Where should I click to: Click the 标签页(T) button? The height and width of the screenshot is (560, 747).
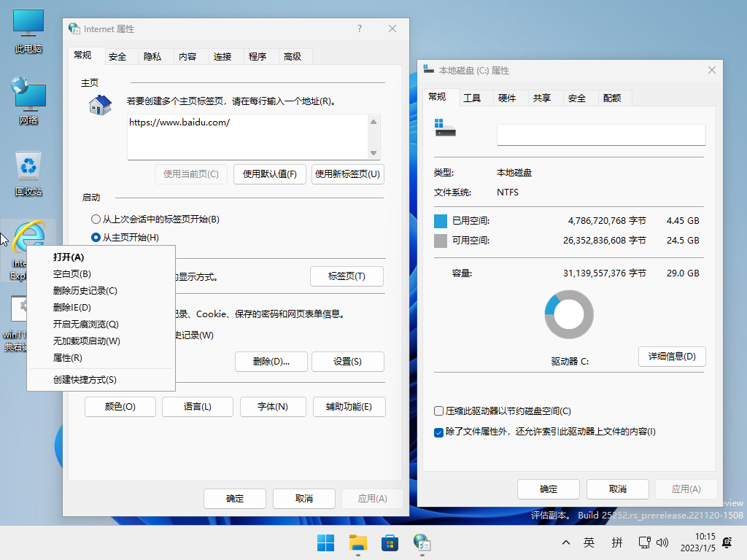(347, 276)
